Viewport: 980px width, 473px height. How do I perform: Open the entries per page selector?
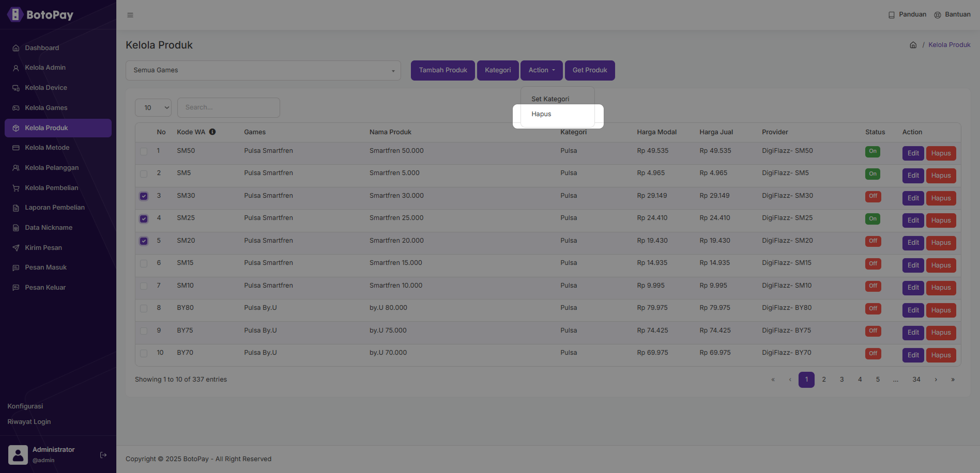153,107
